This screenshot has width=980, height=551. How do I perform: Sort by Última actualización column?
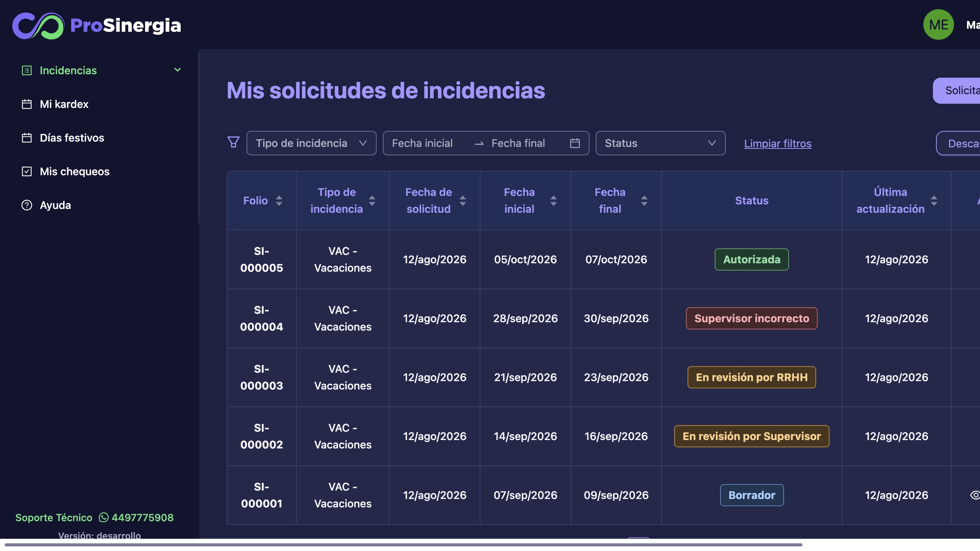tap(934, 201)
